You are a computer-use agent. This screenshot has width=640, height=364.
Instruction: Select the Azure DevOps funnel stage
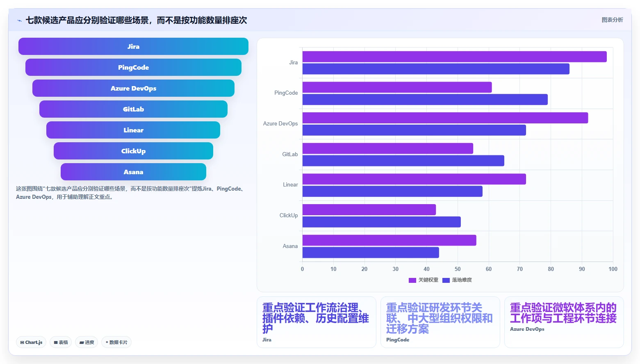(133, 88)
